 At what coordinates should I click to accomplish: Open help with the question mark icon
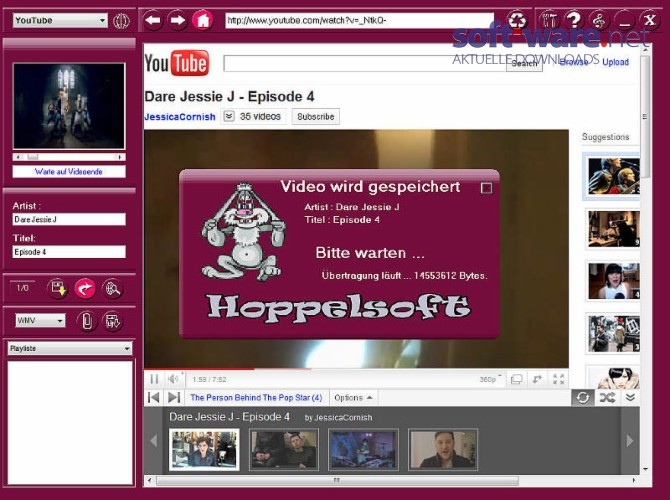574,20
